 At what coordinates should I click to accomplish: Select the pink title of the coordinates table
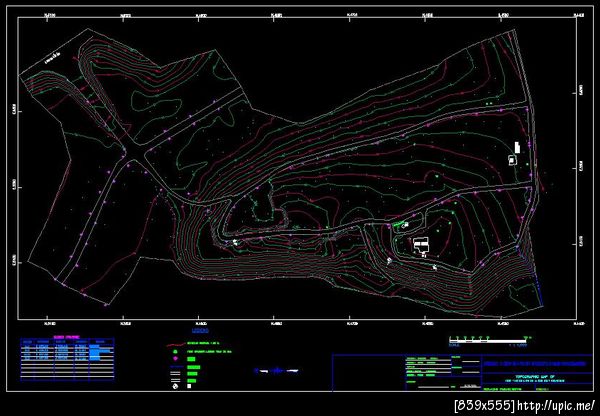click(66, 337)
